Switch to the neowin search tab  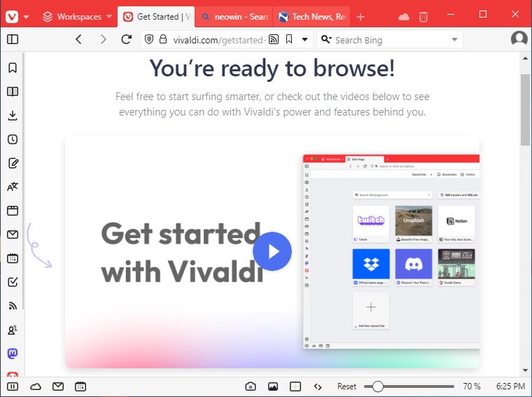[234, 17]
